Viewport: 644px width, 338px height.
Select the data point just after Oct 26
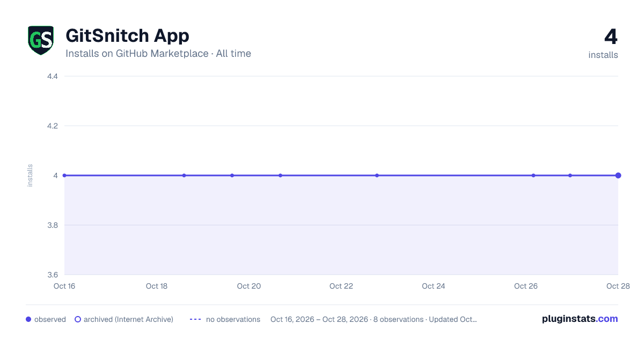tap(533, 175)
